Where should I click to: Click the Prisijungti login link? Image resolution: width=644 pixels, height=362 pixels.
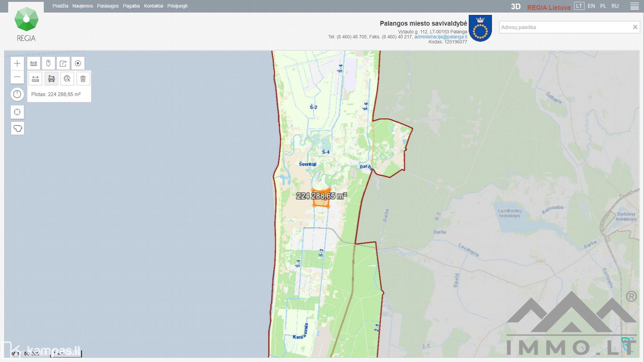177,6
